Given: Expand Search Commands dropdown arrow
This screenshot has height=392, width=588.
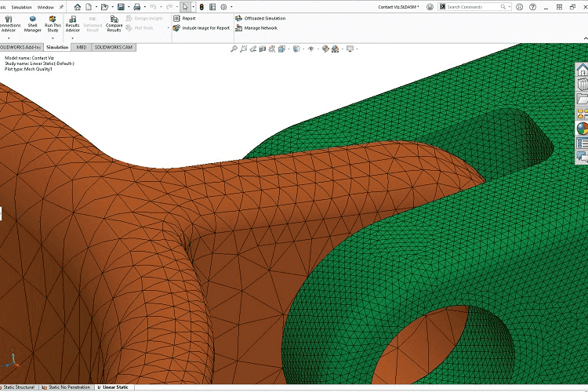Looking at the screenshot, I should [510, 7].
